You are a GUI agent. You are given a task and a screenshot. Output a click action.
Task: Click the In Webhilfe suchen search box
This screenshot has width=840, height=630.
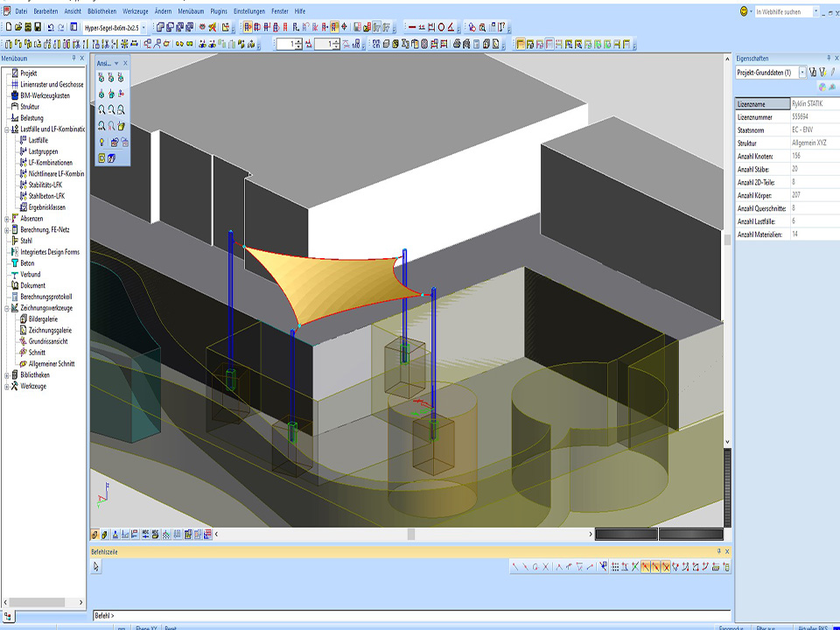[x=783, y=11]
